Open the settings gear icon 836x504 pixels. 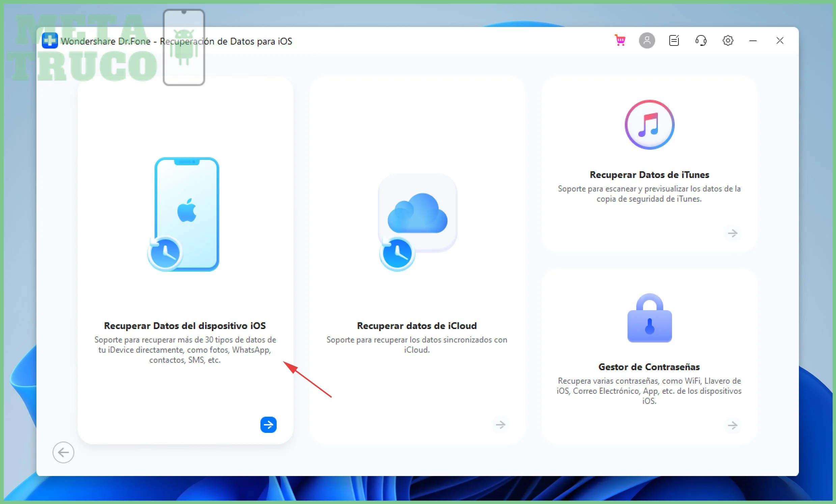coord(728,41)
